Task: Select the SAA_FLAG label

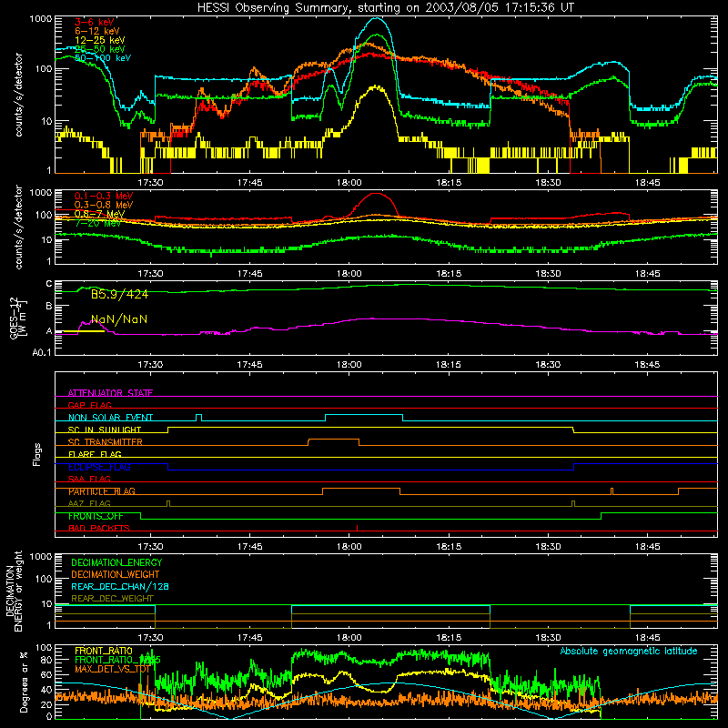Action: (89, 480)
